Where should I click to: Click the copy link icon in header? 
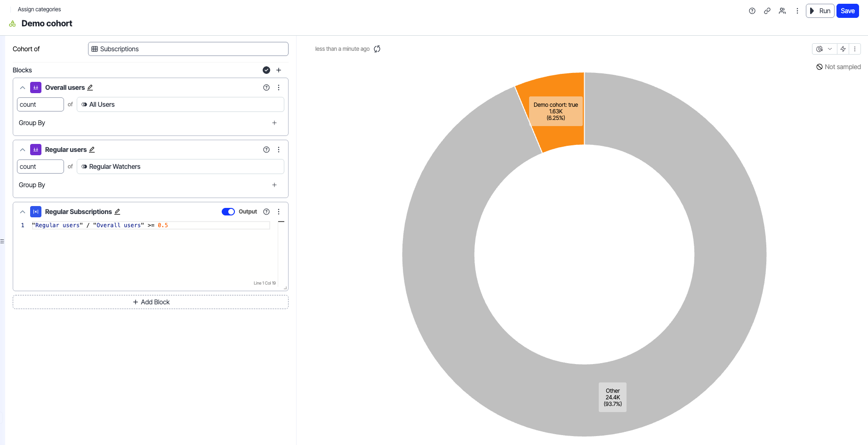pyautogui.click(x=767, y=11)
